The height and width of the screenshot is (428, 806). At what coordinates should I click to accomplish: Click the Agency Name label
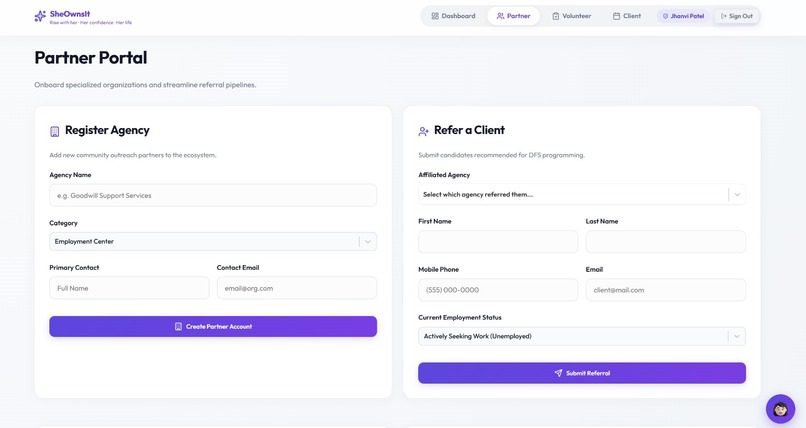coord(70,175)
